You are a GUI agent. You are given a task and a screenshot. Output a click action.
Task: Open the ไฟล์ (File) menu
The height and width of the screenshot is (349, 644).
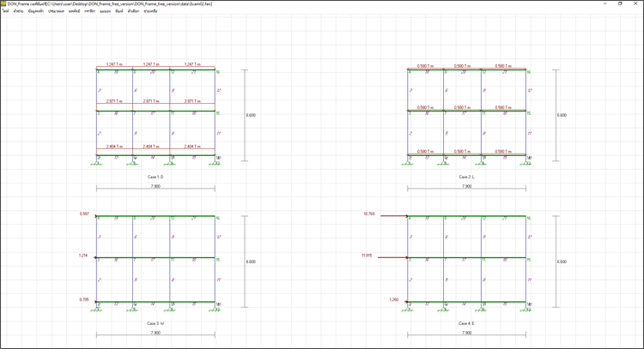5,11
